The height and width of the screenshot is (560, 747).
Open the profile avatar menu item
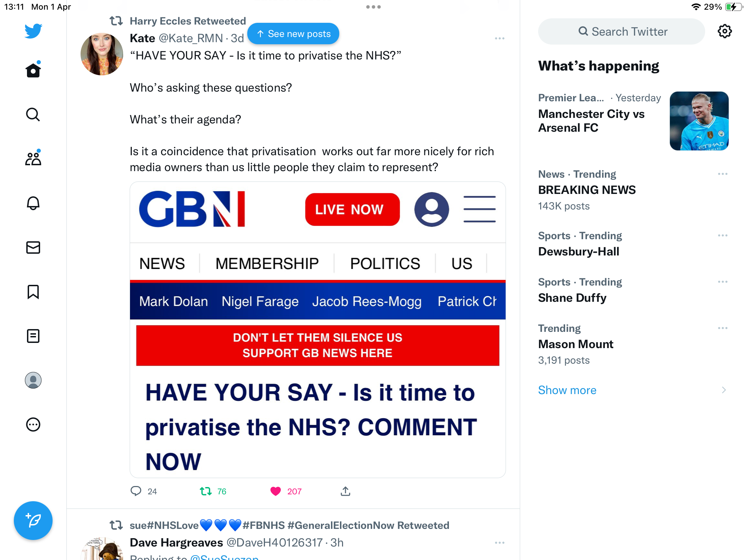(x=33, y=380)
